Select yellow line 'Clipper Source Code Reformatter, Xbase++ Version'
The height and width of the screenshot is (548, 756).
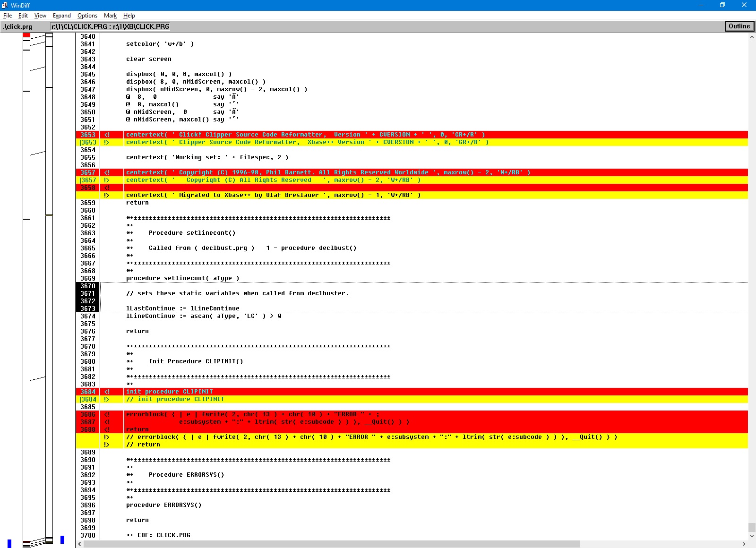click(x=412, y=142)
